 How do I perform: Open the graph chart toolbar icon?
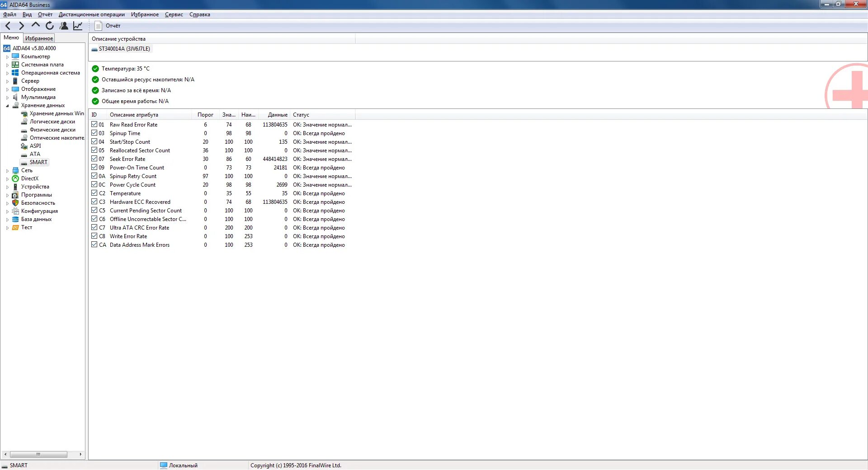[x=78, y=26]
